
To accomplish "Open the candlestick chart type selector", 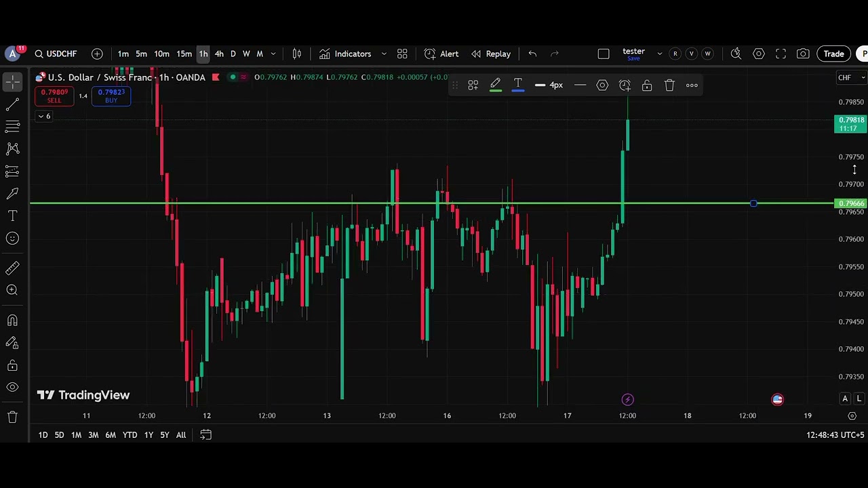I will pos(296,54).
